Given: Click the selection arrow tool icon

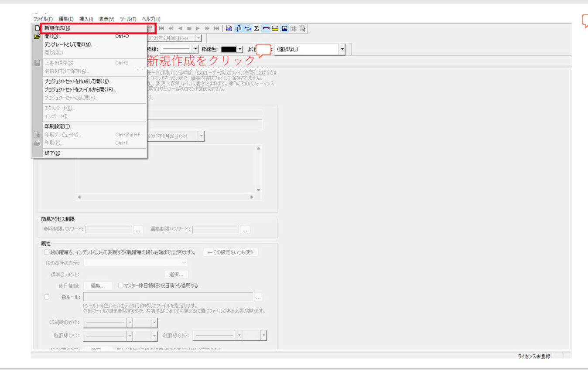Looking at the screenshot, I should 302,29.
